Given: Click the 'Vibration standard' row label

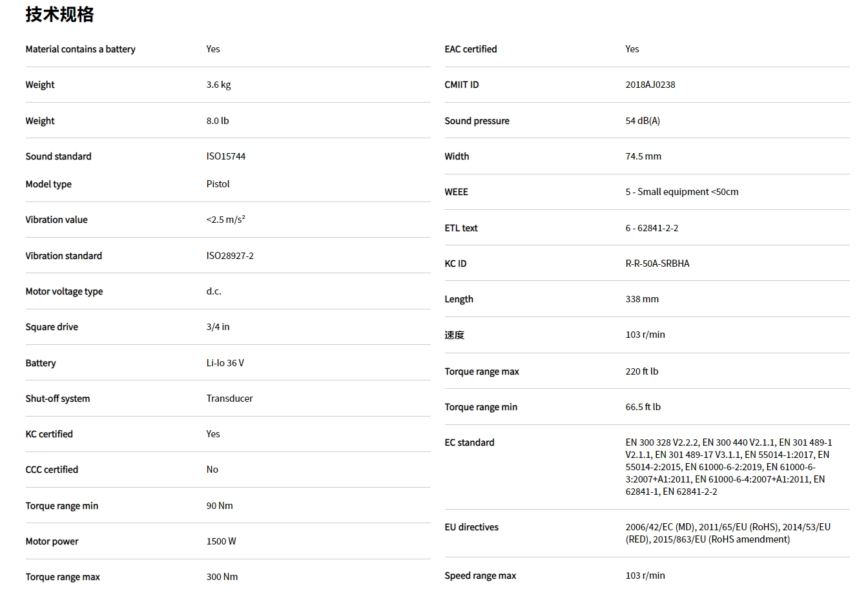Looking at the screenshot, I should coord(63,256).
